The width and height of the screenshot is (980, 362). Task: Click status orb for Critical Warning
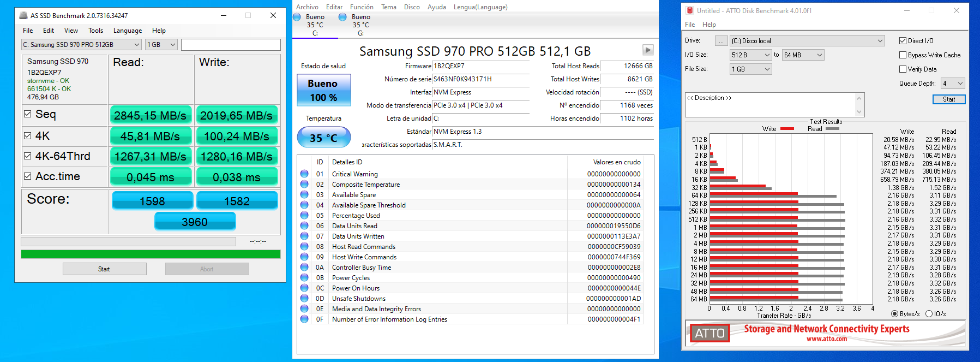304,174
